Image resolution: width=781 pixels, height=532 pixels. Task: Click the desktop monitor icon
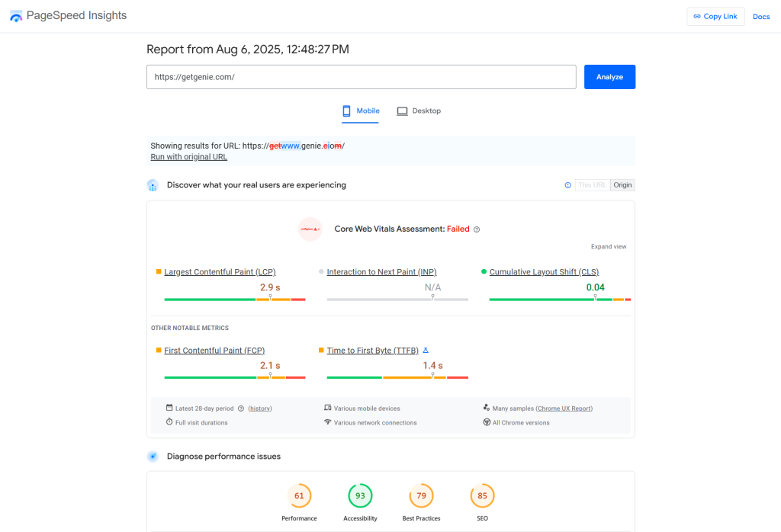402,111
